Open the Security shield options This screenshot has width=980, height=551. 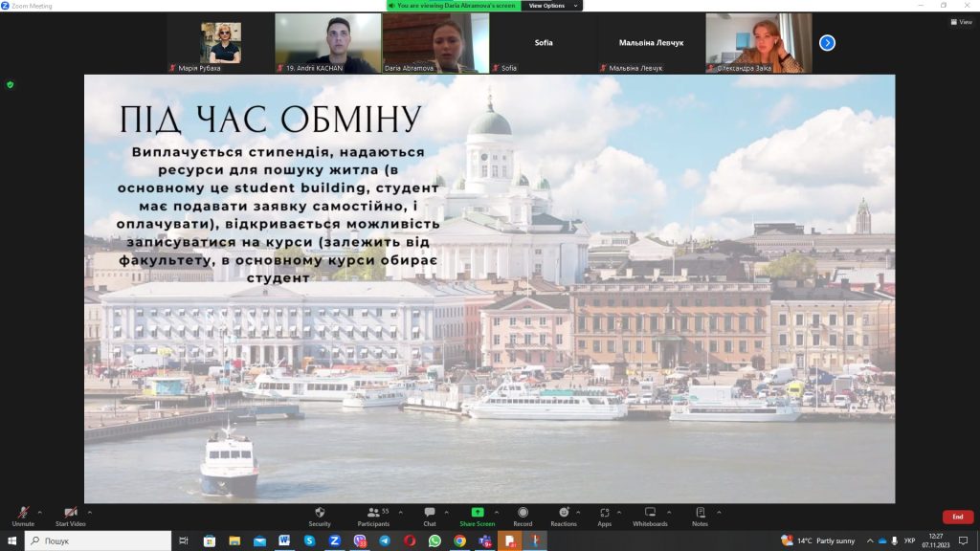[x=320, y=516]
